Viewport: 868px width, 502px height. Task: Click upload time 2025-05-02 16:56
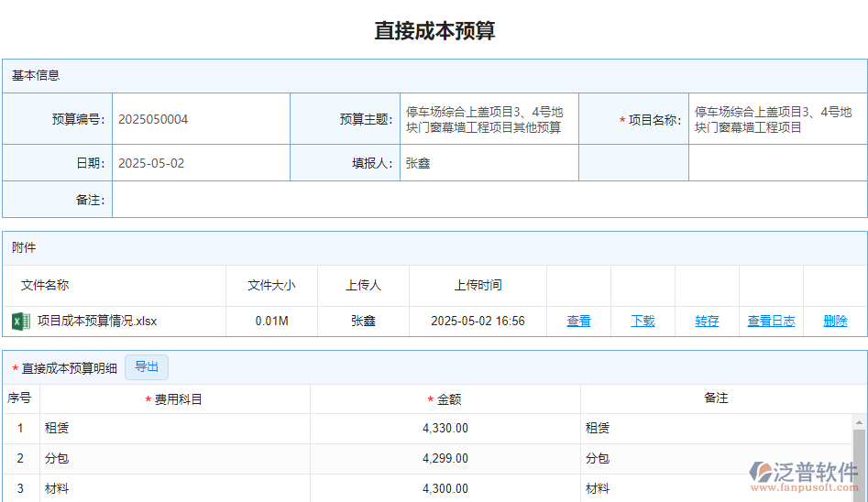[478, 321]
